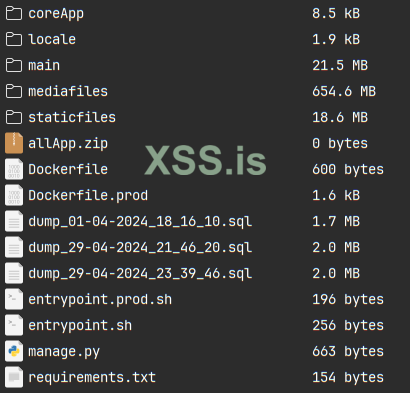This screenshot has height=393, width=410.
Task: Click the 654.6 MB size value
Action: pos(344,91)
